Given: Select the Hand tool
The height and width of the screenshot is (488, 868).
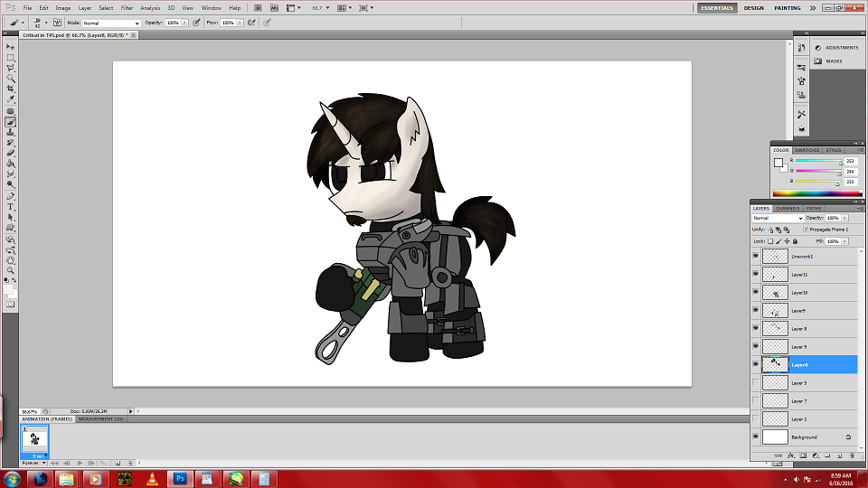Looking at the screenshot, I should pyautogui.click(x=11, y=260).
